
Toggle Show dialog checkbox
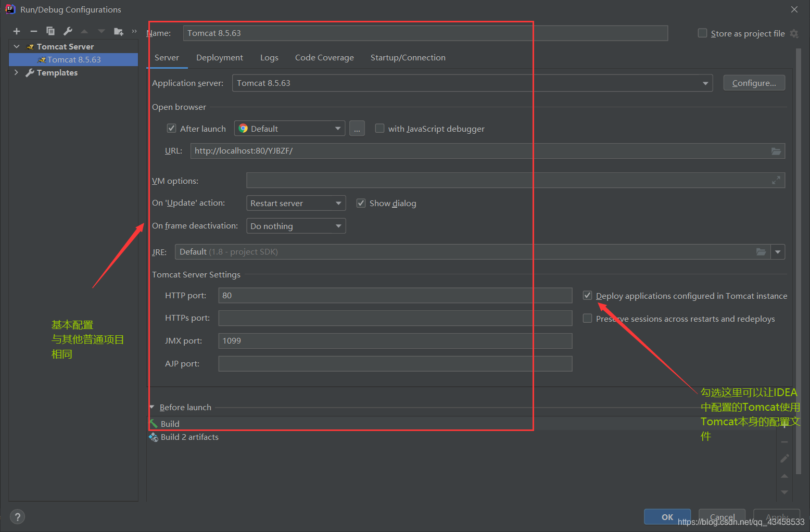click(x=361, y=203)
